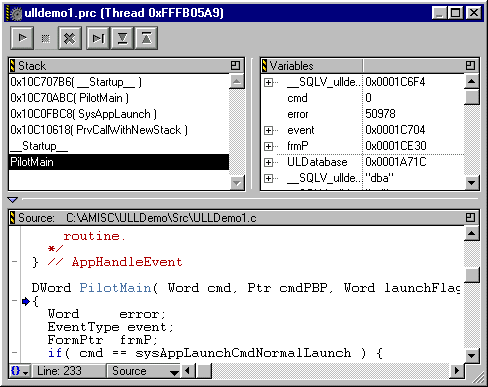The width and height of the screenshot is (488, 387).
Task: Zoom the Stack pane with its box icon
Action: tap(235, 65)
